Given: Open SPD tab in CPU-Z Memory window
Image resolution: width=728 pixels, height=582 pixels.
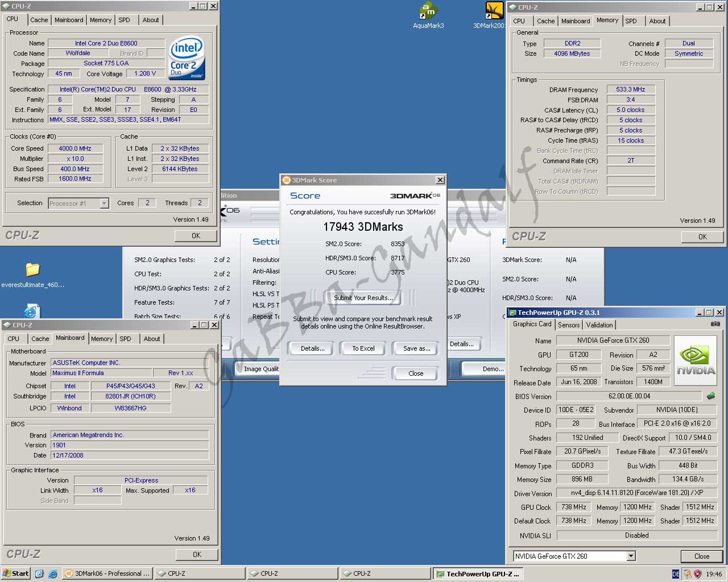Looking at the screenshot, I should tap(631, 21).
